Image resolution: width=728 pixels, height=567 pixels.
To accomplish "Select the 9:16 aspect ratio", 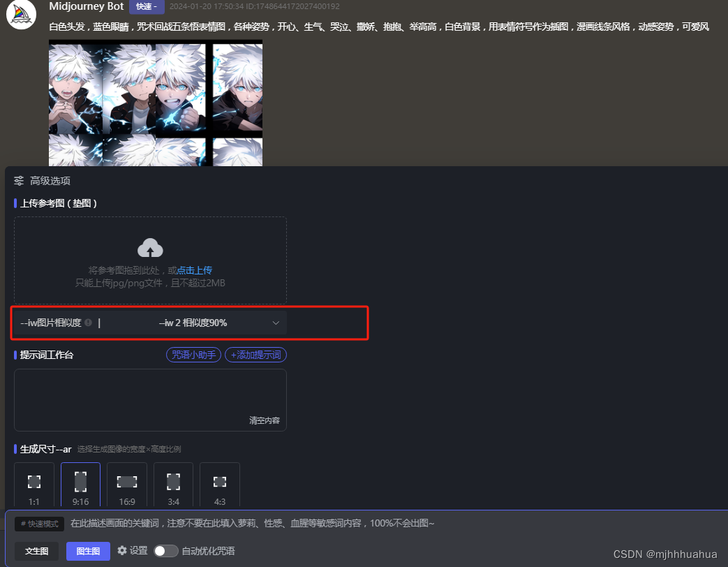I will click(80, 484).
